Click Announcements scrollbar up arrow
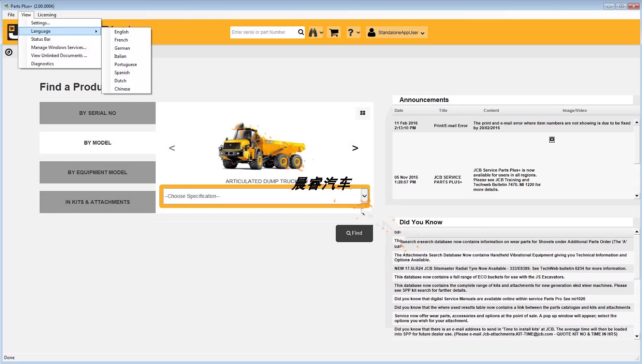 [637, 122]
